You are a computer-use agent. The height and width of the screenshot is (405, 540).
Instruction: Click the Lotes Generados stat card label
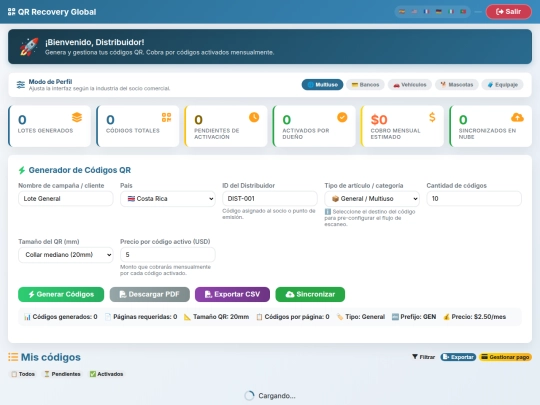pyautogui.click(x=45, y=131)
